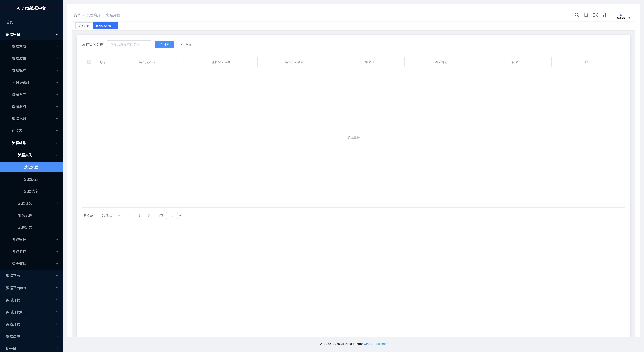
Task: Open the font size icon
Action: 605,15
